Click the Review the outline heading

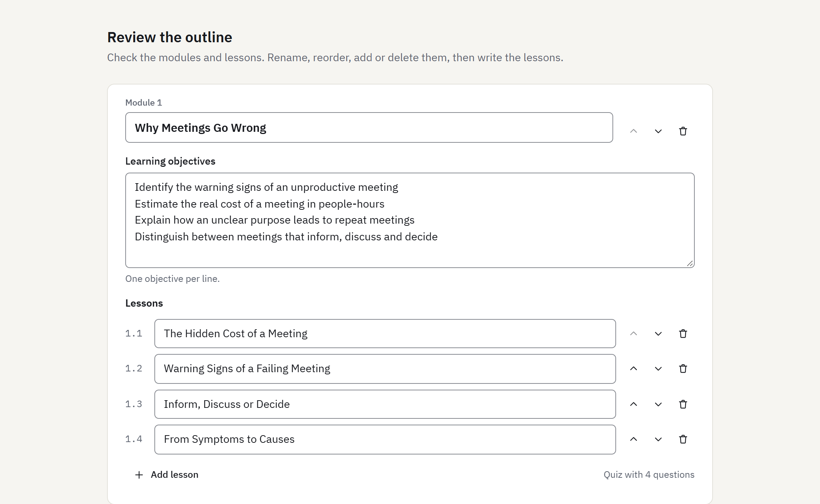170,38
